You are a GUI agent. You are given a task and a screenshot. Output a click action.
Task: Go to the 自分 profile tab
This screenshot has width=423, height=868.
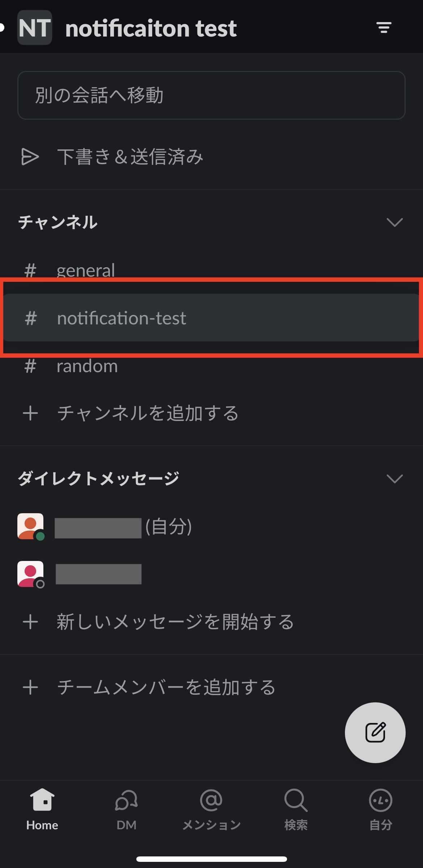pos(380,809)
